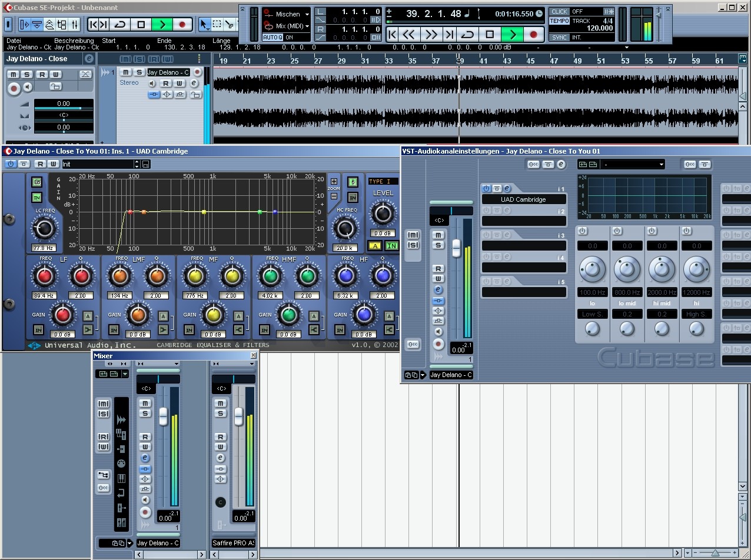Viewport: 751px width, 560px height.
Task: Toggle insert slot i1 power button
Action: tap(486, 189)
